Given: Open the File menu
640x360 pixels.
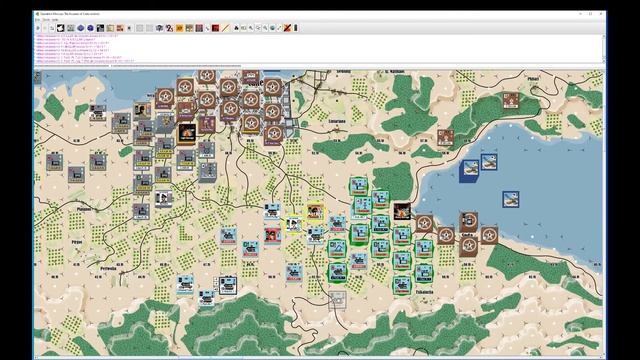Looking at the screenshot, I should [37, 20].
